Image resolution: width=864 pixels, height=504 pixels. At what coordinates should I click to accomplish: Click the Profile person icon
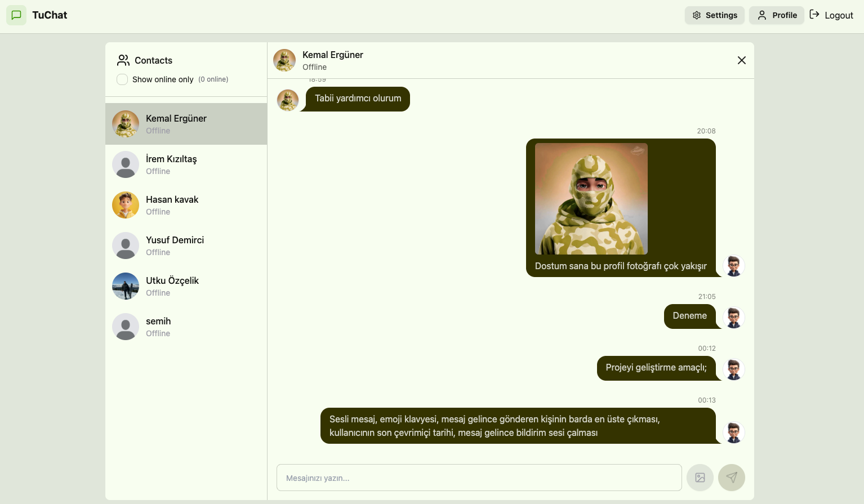point(762,15)
